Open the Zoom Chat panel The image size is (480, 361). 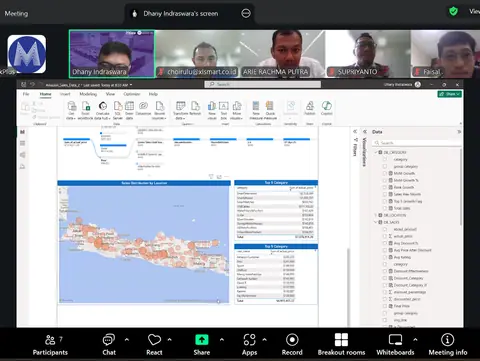(109, 345)
